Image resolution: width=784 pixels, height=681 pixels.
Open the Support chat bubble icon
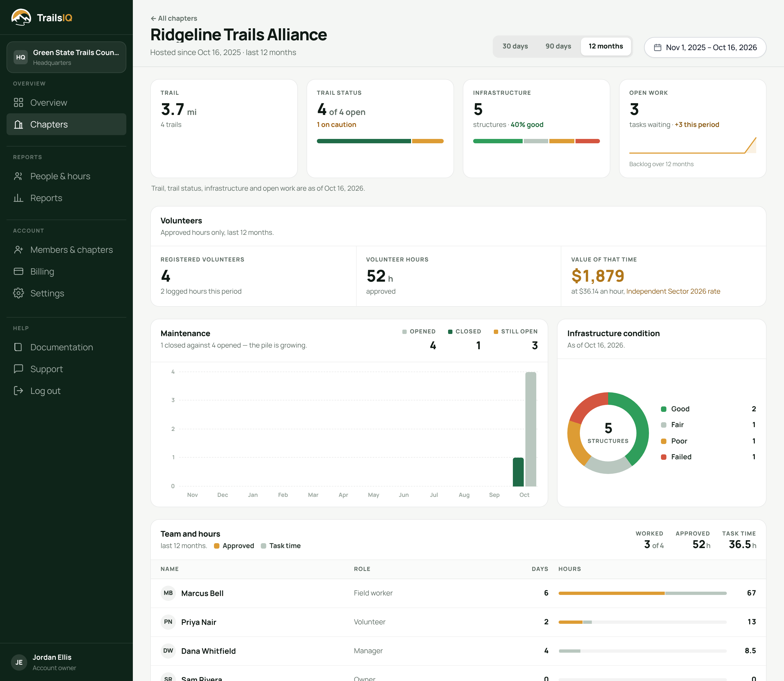[18, 369]
